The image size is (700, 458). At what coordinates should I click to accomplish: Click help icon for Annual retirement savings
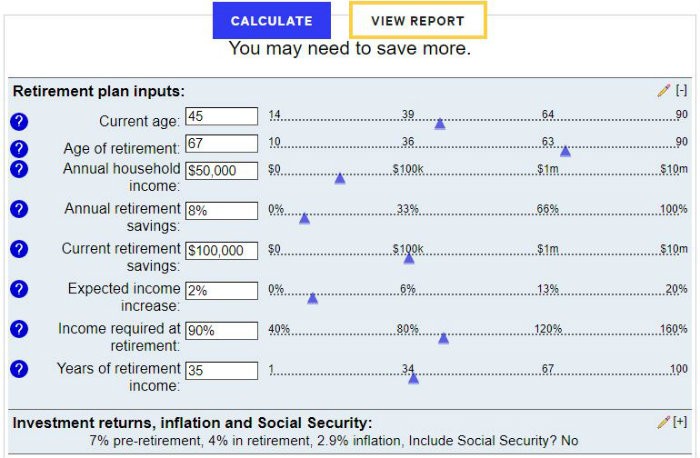pyautogui.click(x=19, y=209)
